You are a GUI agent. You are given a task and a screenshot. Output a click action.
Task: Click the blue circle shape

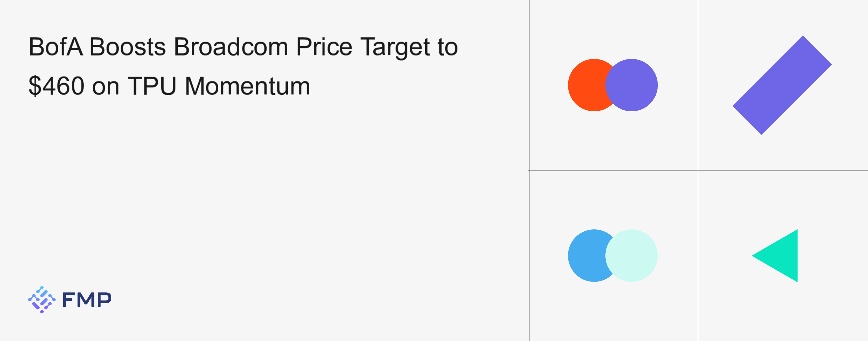[586, 256]
